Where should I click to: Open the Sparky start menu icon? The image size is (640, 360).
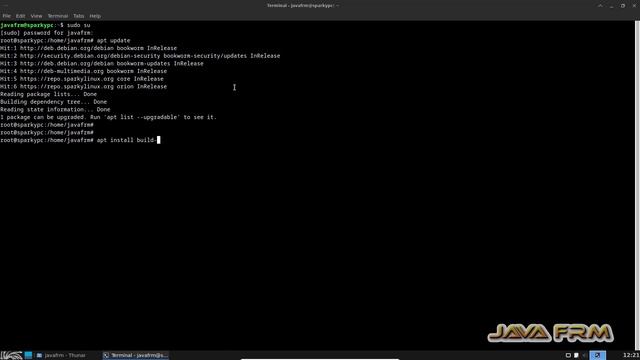[11, 355]
